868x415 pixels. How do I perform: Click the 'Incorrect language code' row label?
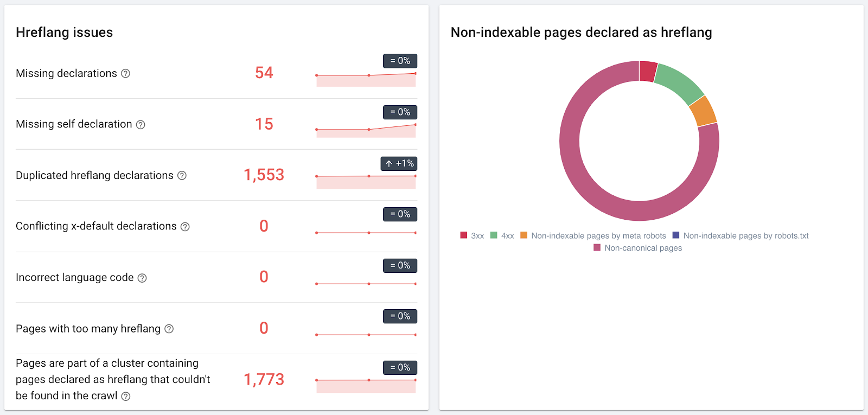pos(74,278)
